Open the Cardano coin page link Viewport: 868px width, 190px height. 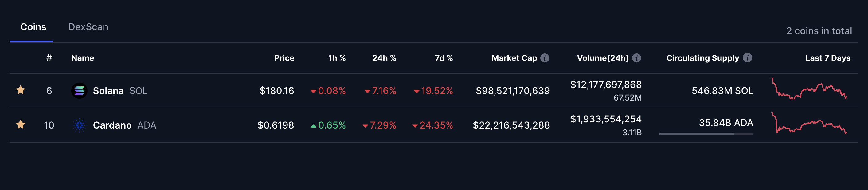point(112,125)
